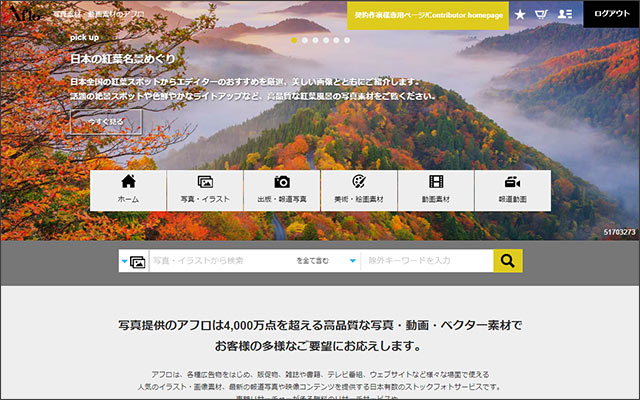Open 美術・絵画素材 palette icon

(359, 190)
